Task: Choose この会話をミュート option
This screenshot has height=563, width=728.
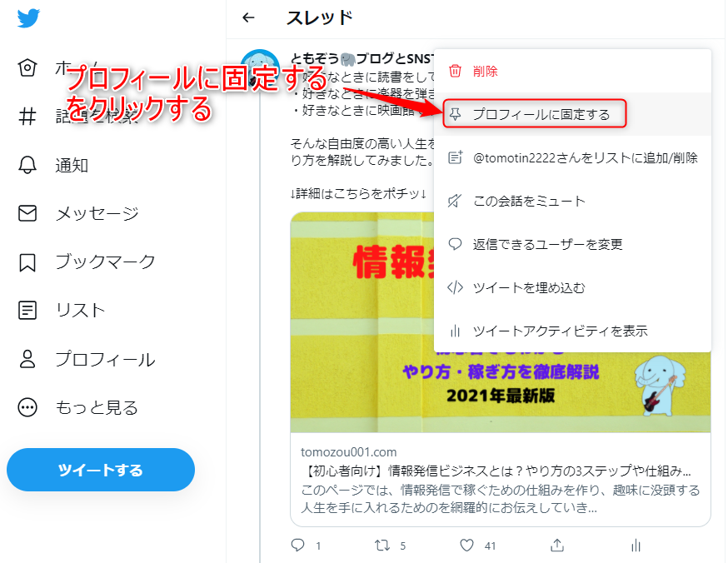Action: (572, 201)
